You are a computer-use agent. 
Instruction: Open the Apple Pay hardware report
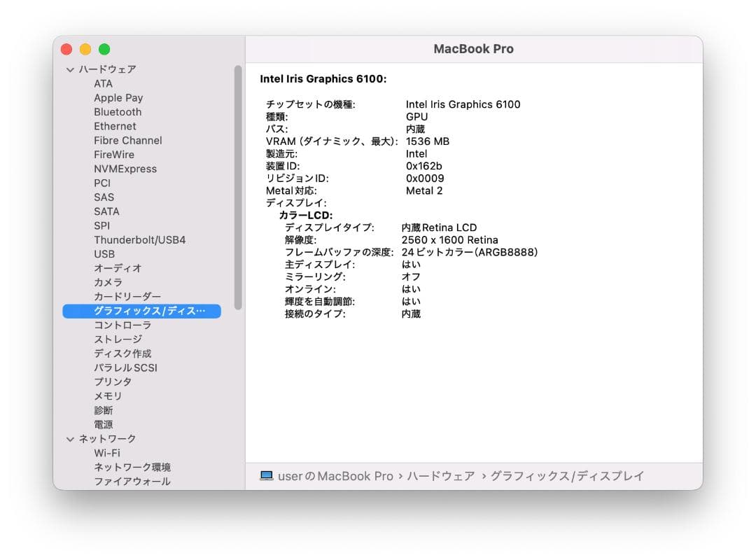(x=118, y=98)
